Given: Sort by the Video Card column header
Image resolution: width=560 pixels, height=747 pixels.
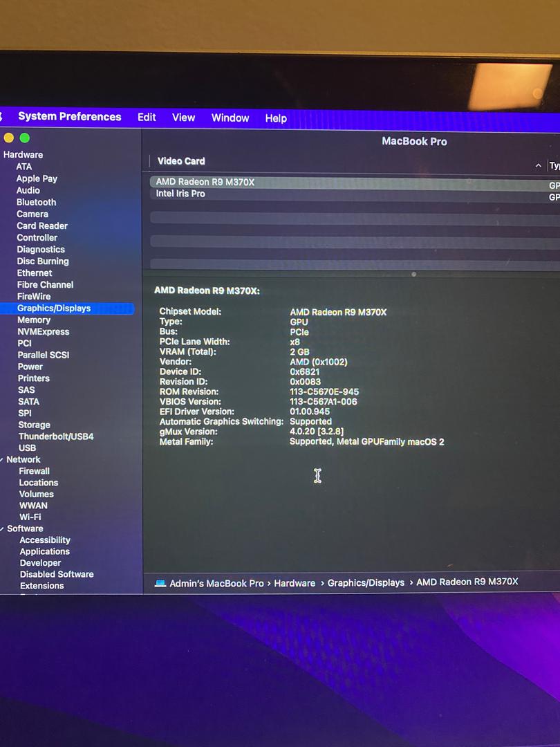Looking at the screenshot, I should click(x=181, y=161).
